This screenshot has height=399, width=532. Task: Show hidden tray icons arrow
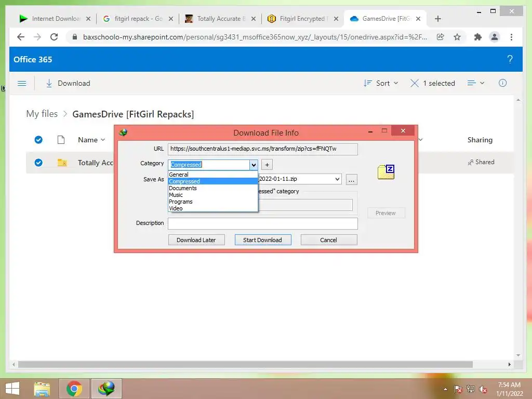click(x=445, y=389)
